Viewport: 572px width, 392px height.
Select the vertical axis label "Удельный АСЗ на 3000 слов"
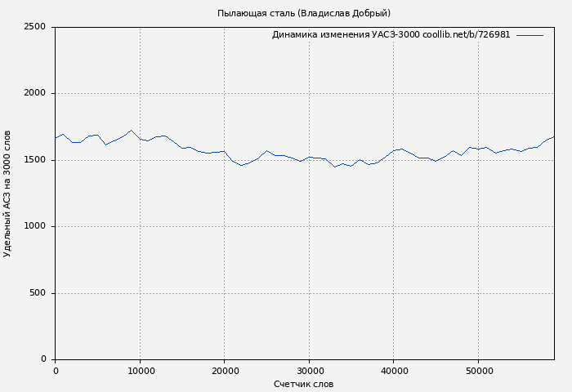tap(8, 194)
